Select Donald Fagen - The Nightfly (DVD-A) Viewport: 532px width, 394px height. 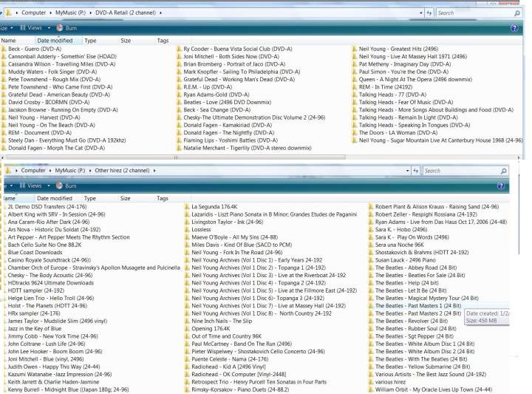[x=228, y=133]
